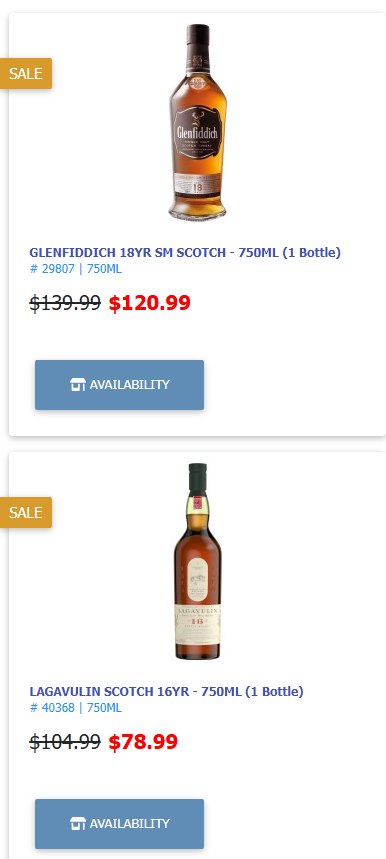Click the SALE badge on Glenfiddich card
This screenshot has width=386, height=859.
click(26, 73)
